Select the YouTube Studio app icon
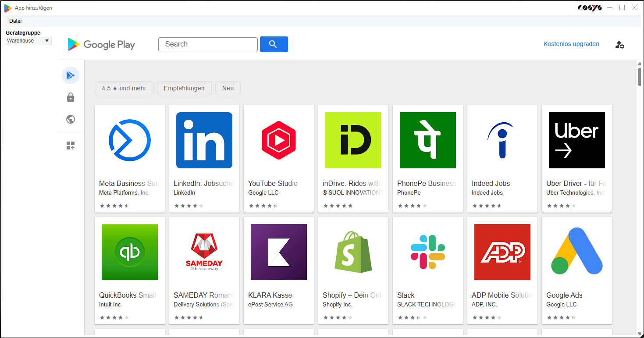 (279, 140)
